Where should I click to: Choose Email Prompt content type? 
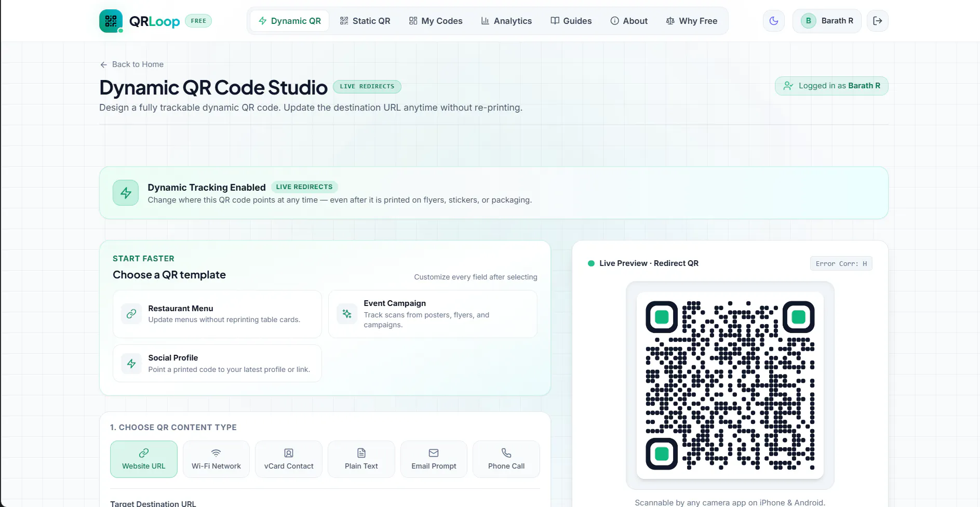pyautogui.click(x=434, y=459)
